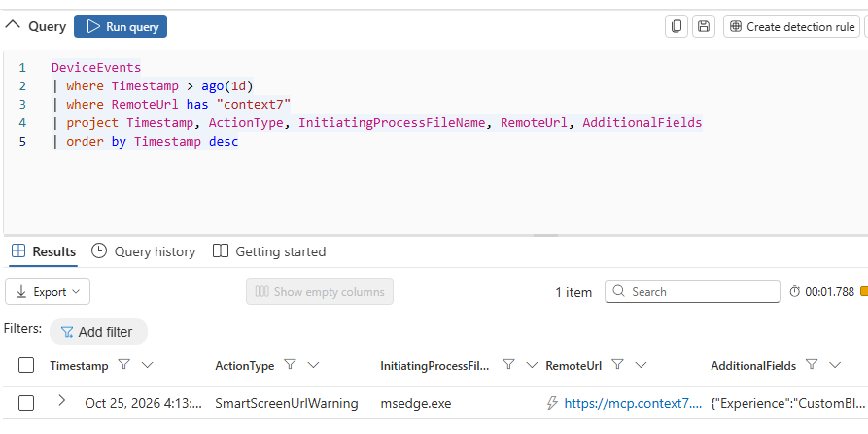Click DeviceEvents in query line 1
This screenshot has width=868, height=434.
pyautogui.click(x=96, y=67)
